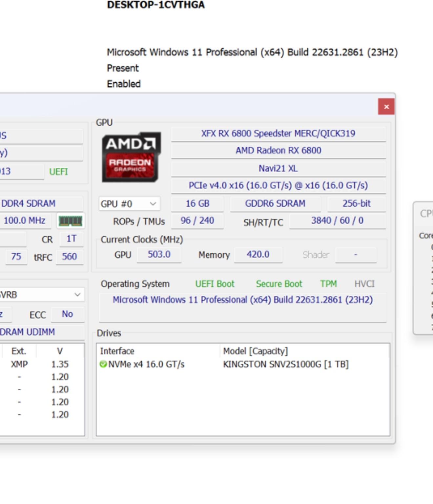Click the GDDR6 SDRAM memory type value
The width and height of the screenshot is (433, 504).
(x=275, y=204)
